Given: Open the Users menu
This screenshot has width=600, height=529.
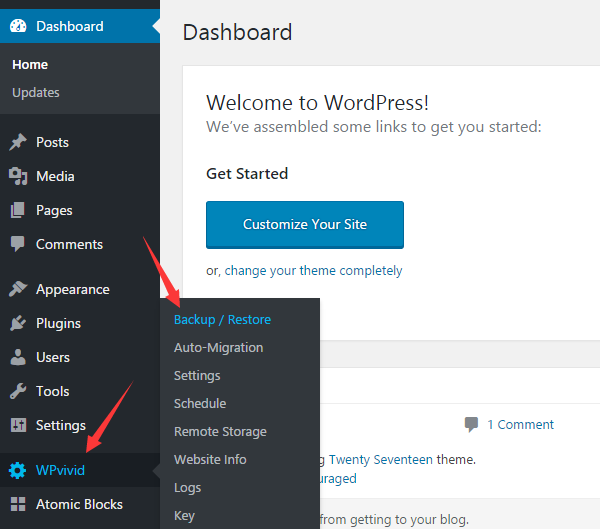Looking at the screenshot, I should [x=80, y=357].
